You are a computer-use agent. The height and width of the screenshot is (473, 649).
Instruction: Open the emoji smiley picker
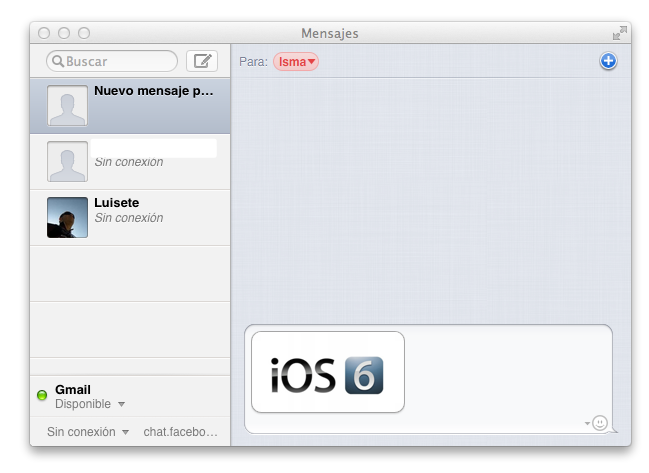(x=600, y=423)
